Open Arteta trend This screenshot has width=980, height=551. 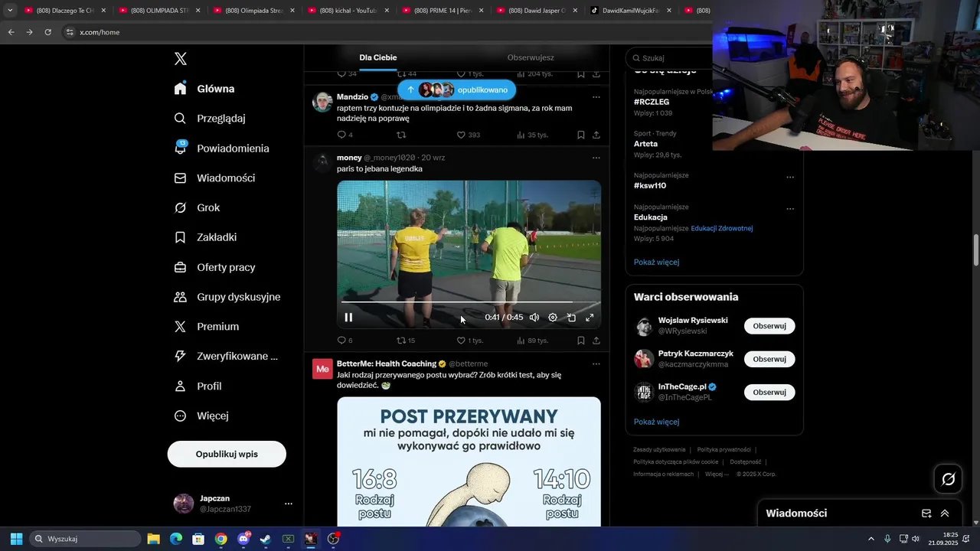(645, 144)
